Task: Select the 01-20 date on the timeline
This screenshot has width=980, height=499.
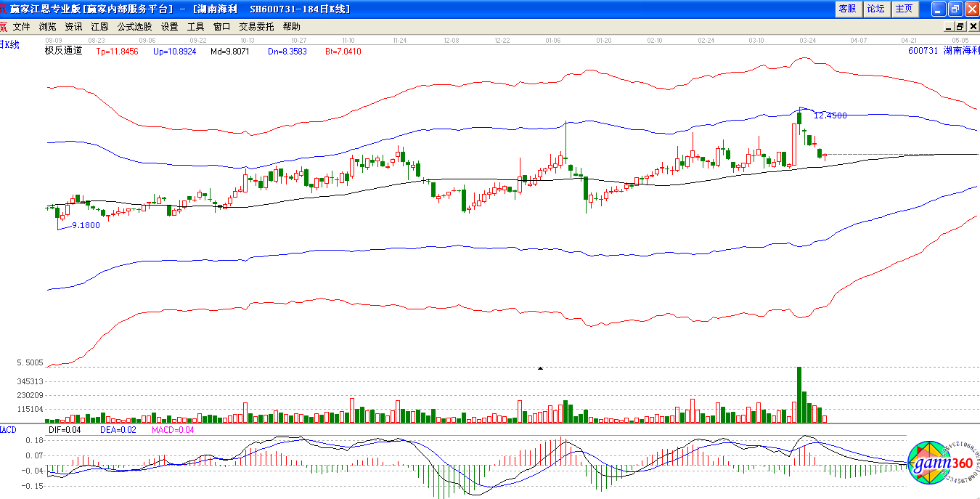Action: tap(603, 40)
